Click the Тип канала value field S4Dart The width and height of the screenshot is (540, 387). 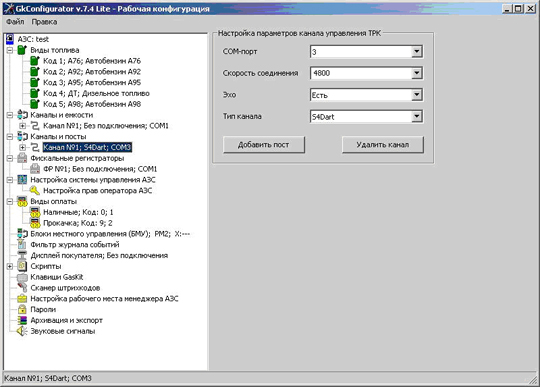tap(361, 116)
